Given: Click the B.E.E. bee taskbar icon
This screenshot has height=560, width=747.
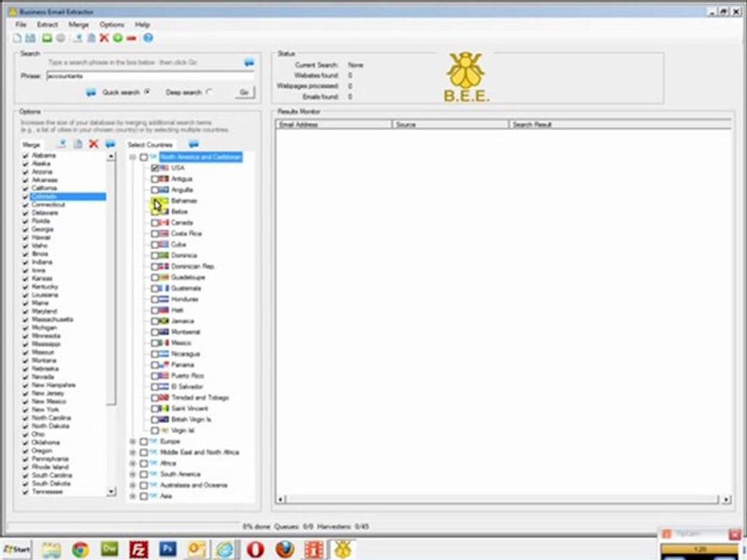Looking at the screenshot, I should click(x=342, y=550).
